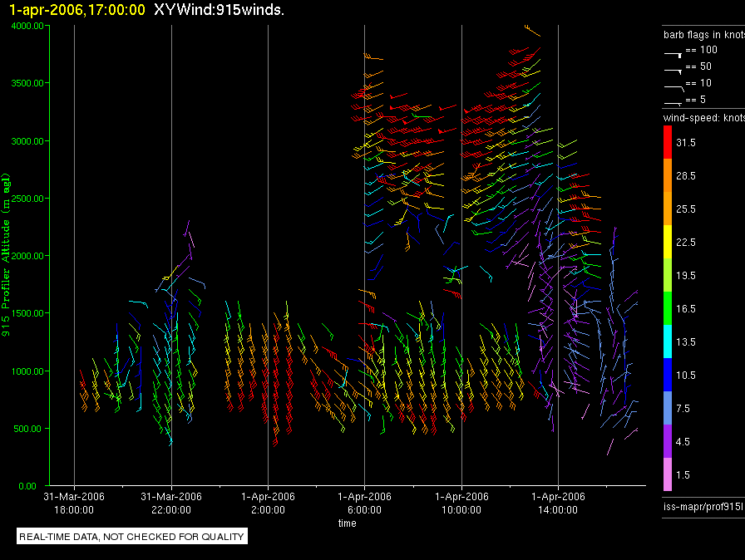The height and width of the screenshot is (560, 745).
Task: Click the 10-knot barb legend icon
Action: pos(674,88)
